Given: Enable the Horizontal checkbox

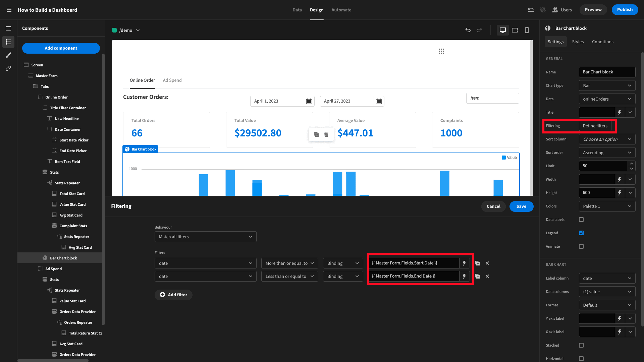Looking at the screenshot, I should point(581,359).
